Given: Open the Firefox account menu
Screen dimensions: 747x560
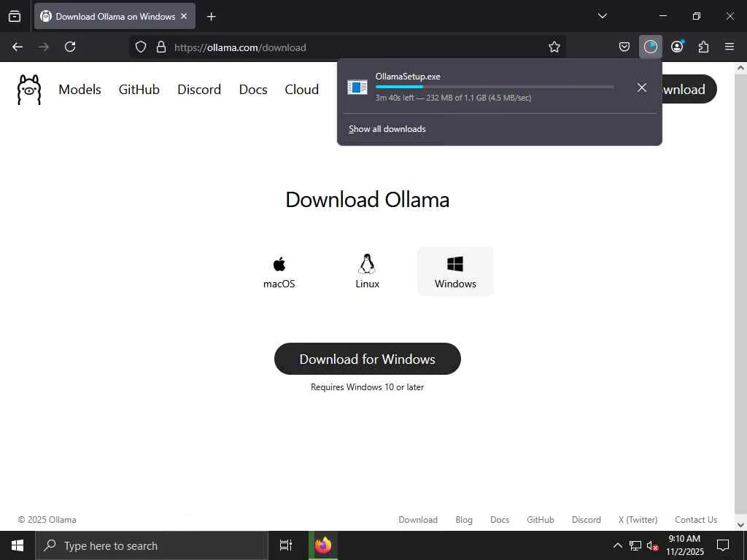Looking at the screenshot, I should [x=677, y=47].
